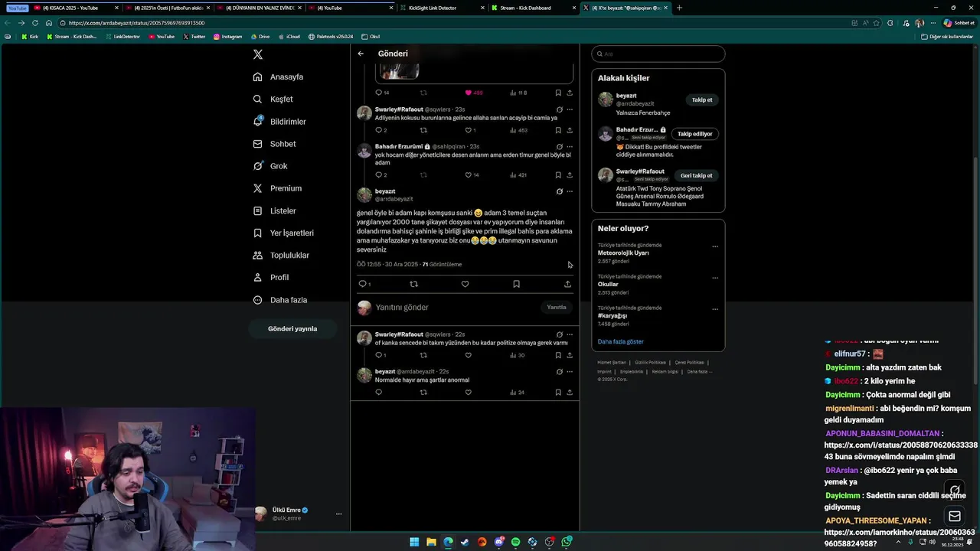Viewport: 980px width, 551px height.
Task: Click Takip ediliyor for Bahadır Erzur...
Action: tap(695, 134)
